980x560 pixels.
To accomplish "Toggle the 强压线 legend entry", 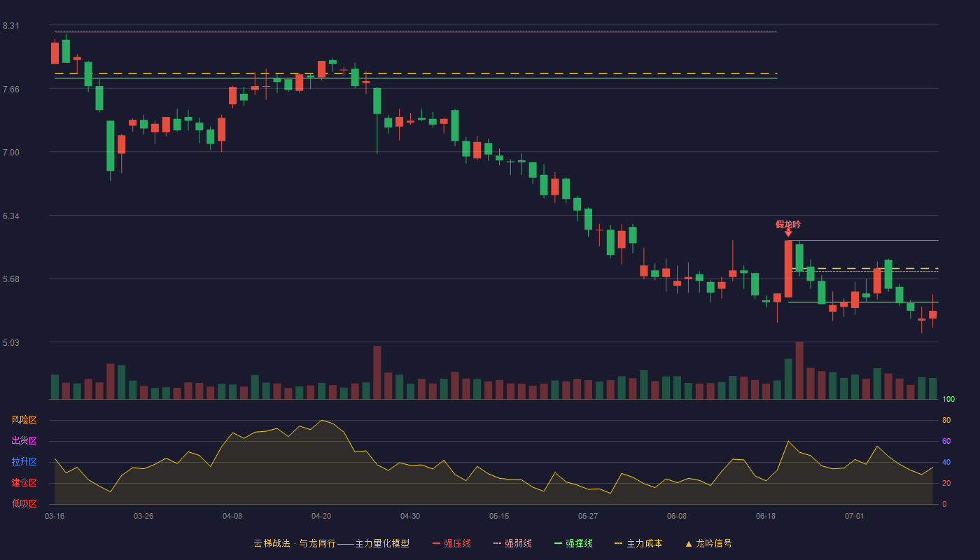I will pos(451,543).
